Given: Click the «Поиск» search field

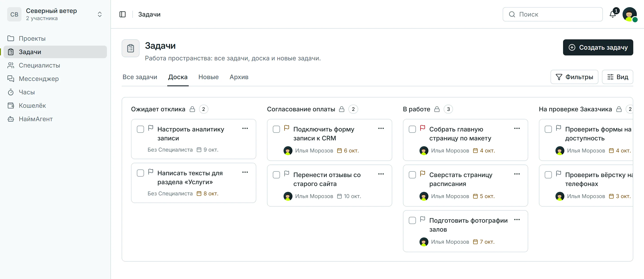Looking at the screenshot, I should point(553,14).
